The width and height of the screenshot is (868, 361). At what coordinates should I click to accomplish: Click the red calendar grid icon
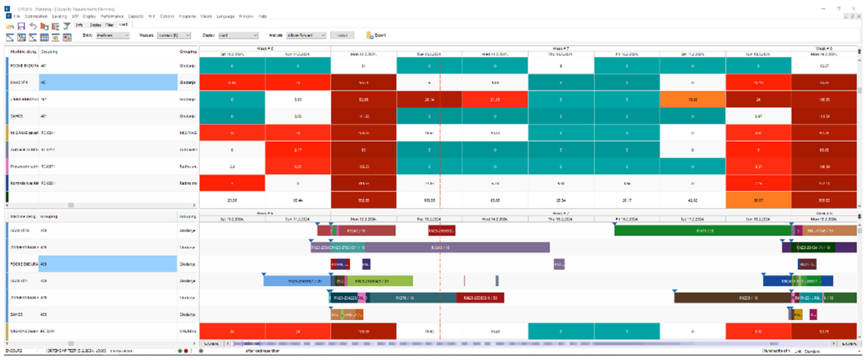tap(67, 38)
